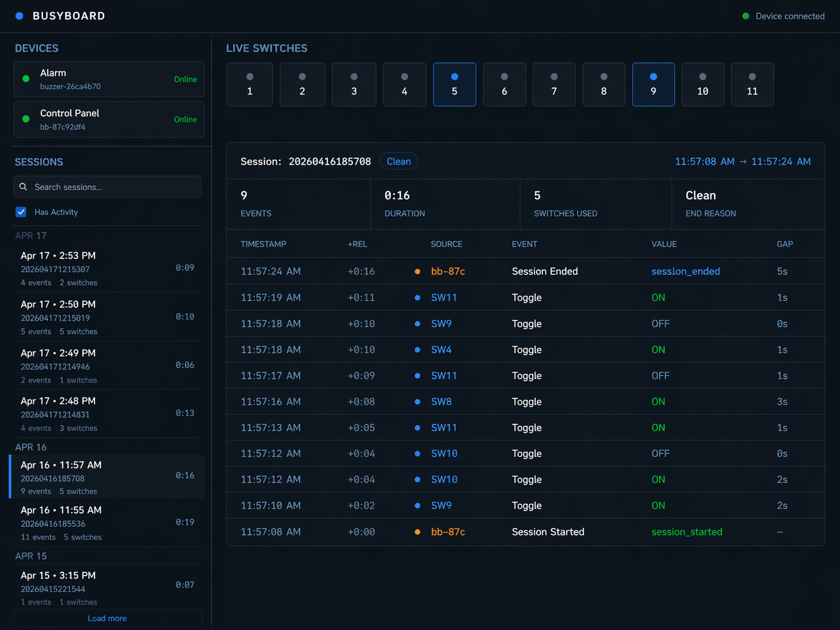Select the Alarm device card
The image size is (840, 630).
point(109,79)
